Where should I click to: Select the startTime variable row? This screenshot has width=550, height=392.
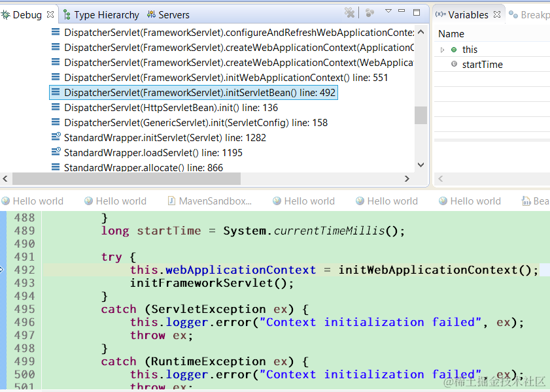coord(492,65)
